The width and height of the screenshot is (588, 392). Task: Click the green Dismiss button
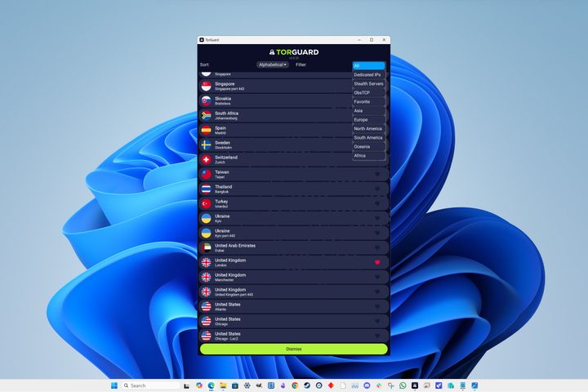tap(294, 349)
